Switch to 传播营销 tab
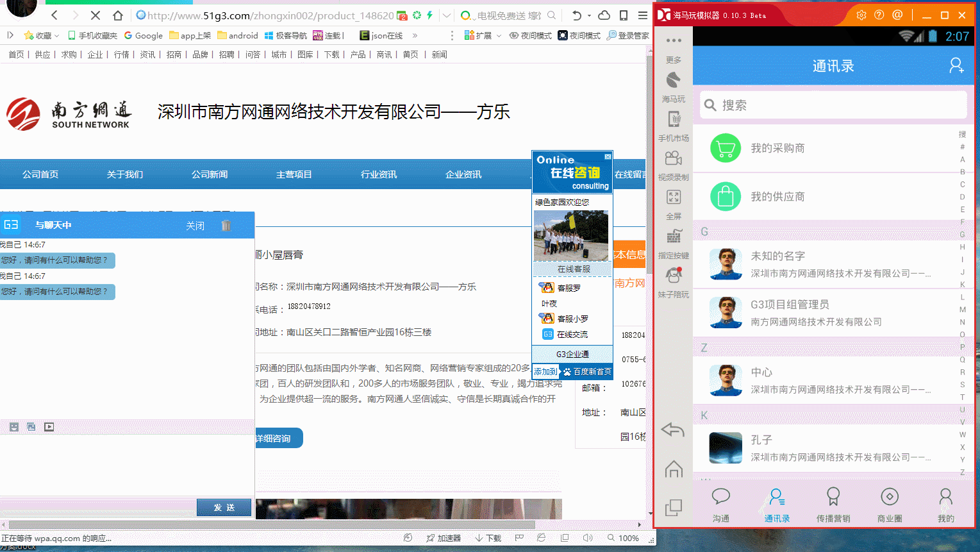The height and width of the screenshot is (552, 980). tap(833, 505)
